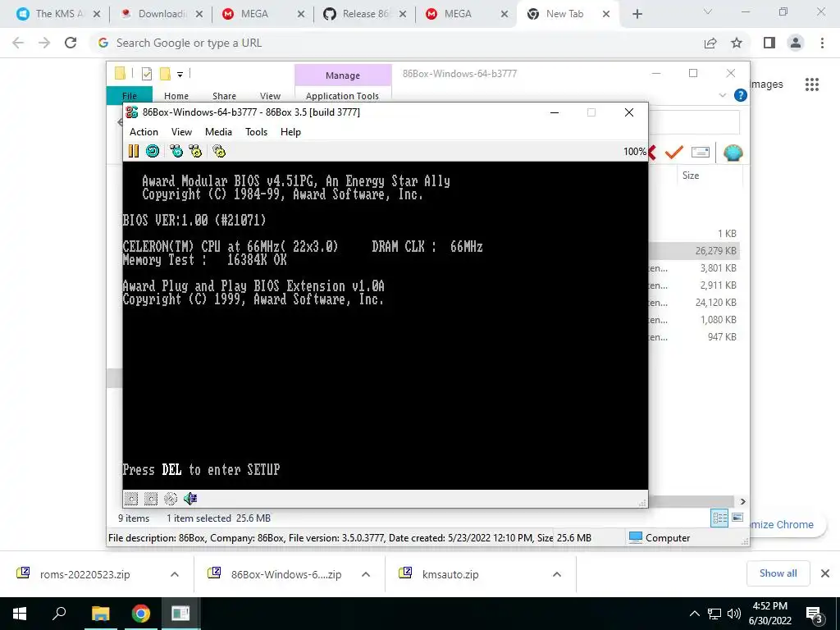
Task: Click the Ctrl+Alt+Esc toolbar icon in 86Box
Action: [195, 151]
